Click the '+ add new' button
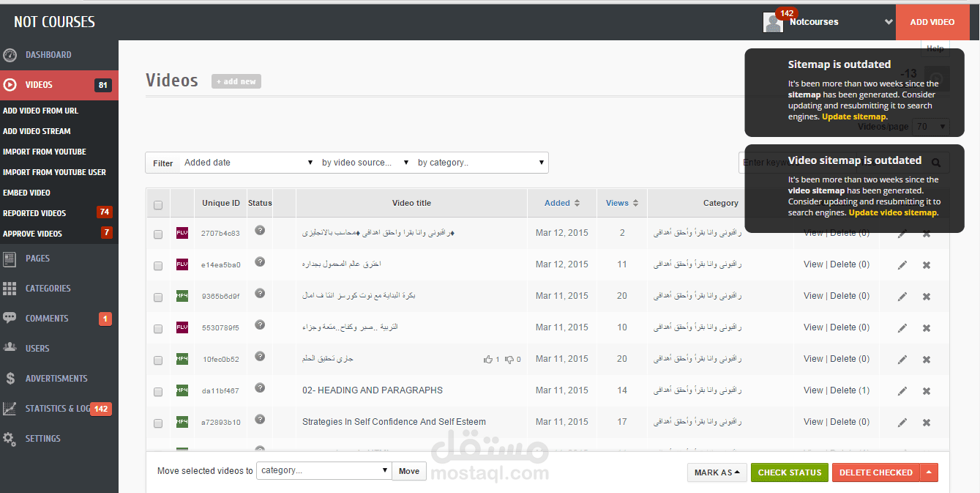Viewport: 980px width, 493px height. pyautogui.click(x=236, y=81)
